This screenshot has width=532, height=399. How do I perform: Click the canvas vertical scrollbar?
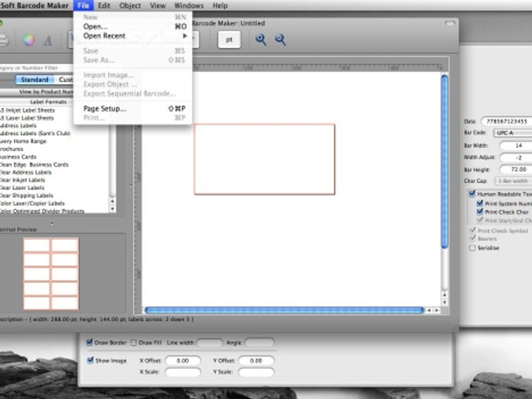(x=444, y=161)
